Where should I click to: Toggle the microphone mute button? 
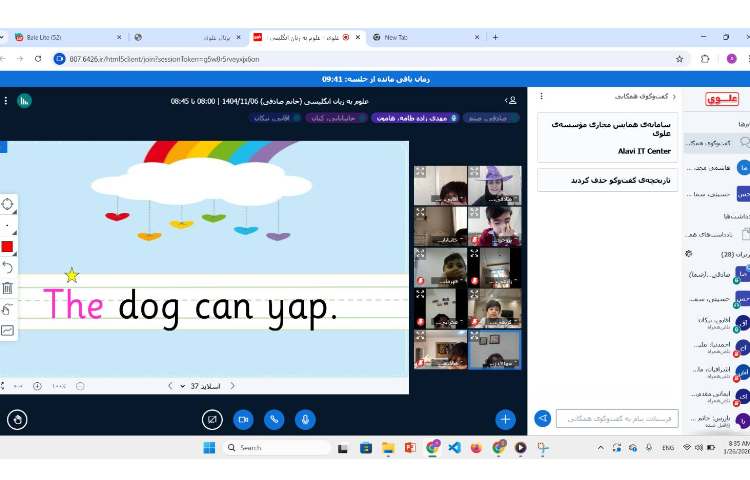click(305, 419)
